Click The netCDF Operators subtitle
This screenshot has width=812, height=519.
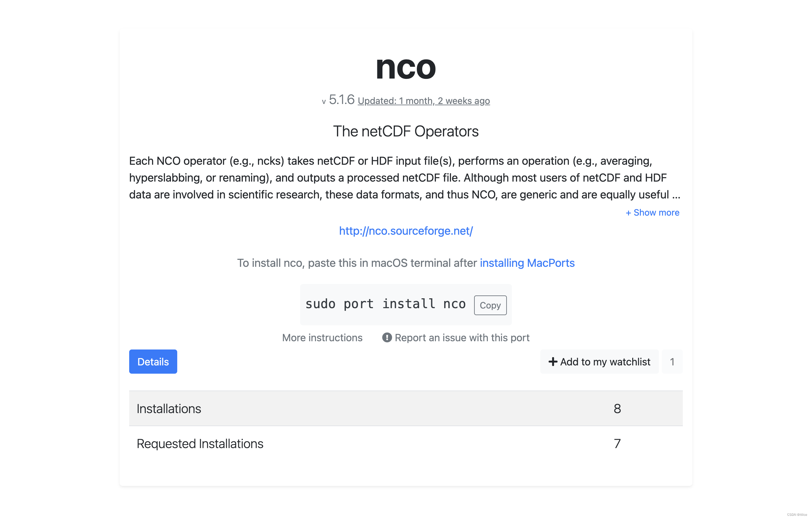coord(406,131)
